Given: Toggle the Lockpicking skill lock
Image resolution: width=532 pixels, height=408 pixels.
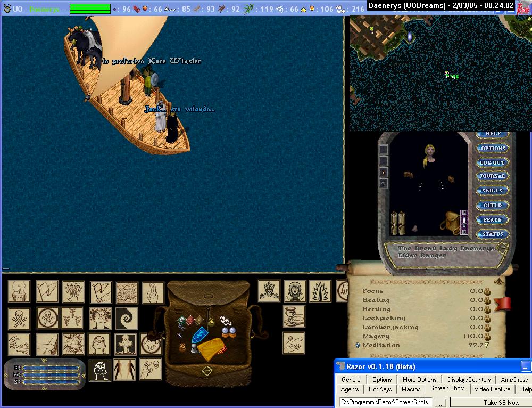Looking at the screenshot, I should coord(487,319).
